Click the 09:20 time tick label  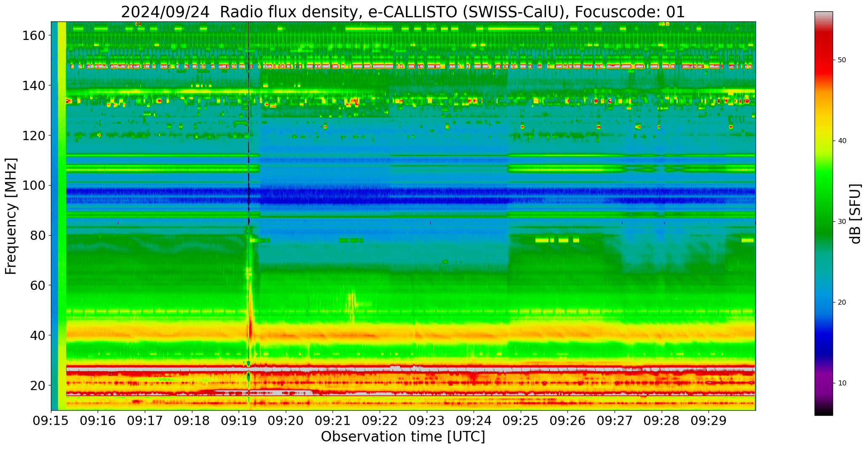click(x=286, y=421)
